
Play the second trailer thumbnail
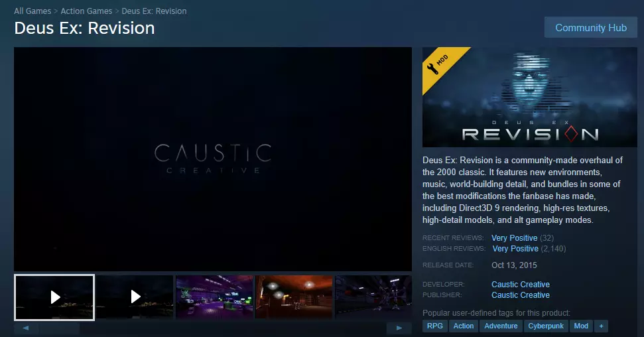tap(135, 297)
